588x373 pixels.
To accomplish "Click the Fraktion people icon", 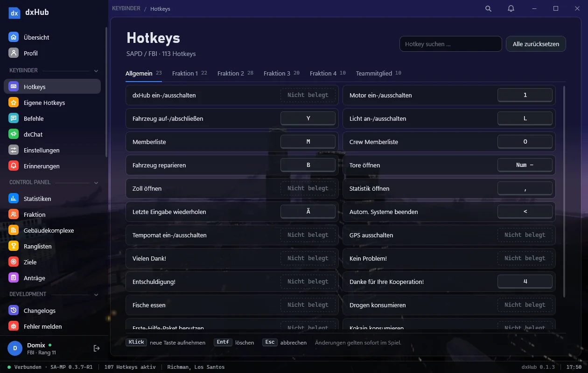I will (x=14, y=214).
